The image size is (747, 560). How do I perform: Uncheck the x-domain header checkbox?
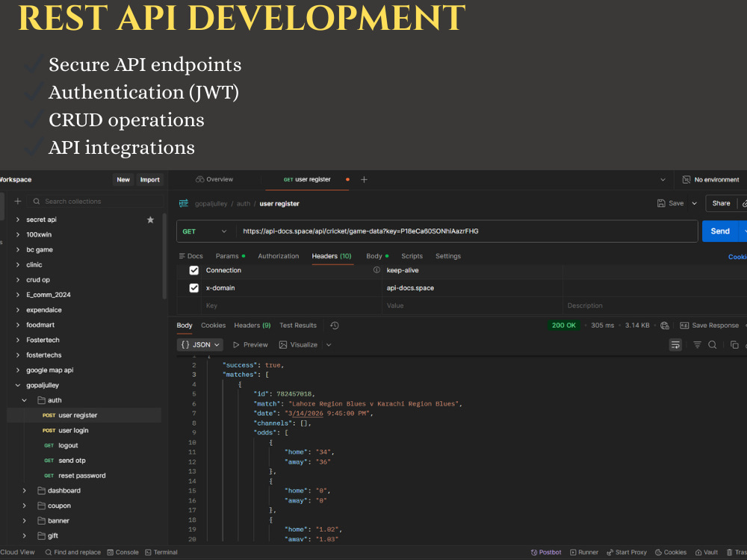coord(194,288)
